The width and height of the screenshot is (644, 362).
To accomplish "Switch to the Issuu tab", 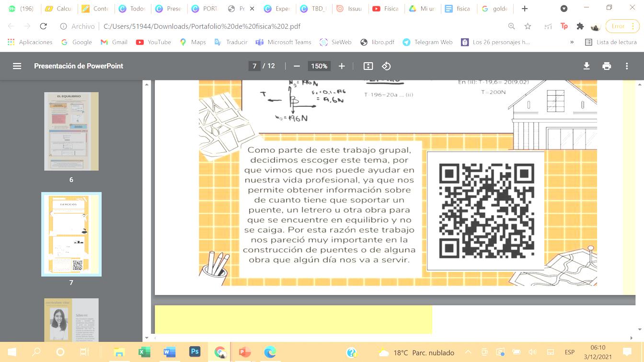I will pyautogui.click(x=349, y=9).
